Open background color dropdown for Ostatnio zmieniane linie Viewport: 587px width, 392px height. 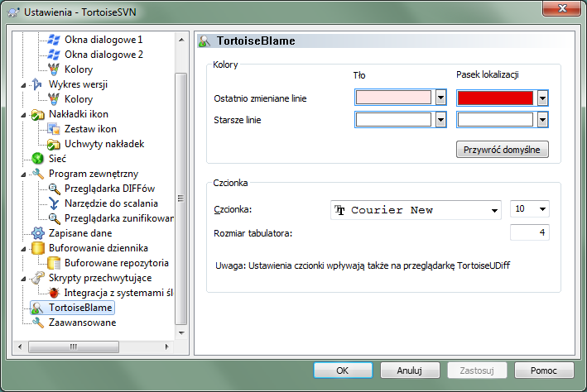441,98
